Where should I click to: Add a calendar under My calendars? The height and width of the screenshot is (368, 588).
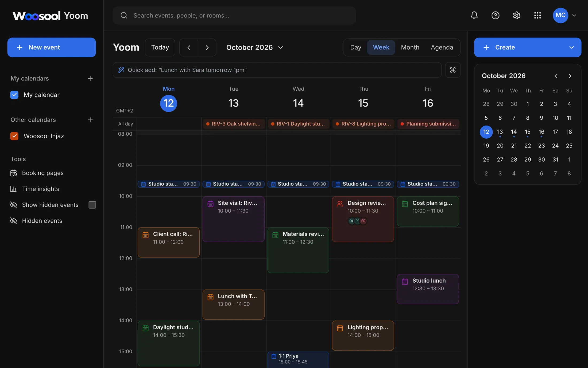(90, 78)
